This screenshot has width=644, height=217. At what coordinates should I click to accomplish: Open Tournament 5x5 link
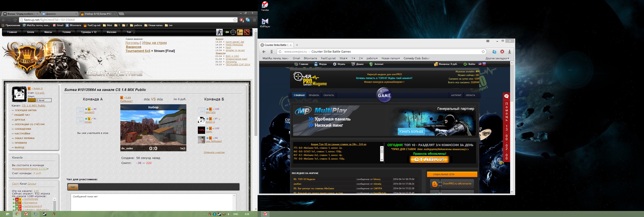coord(138,51)
